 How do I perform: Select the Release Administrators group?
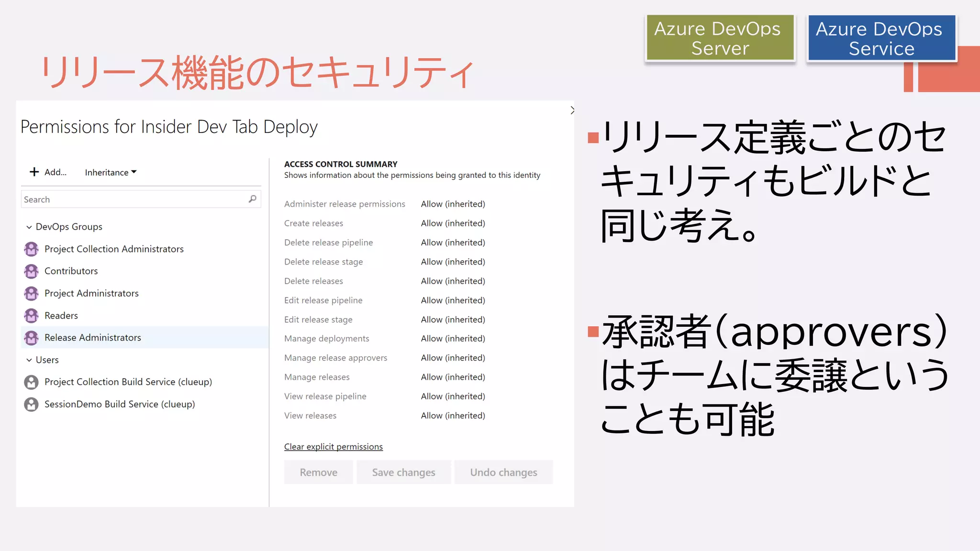pyautogui.click(x=145, y=338)
